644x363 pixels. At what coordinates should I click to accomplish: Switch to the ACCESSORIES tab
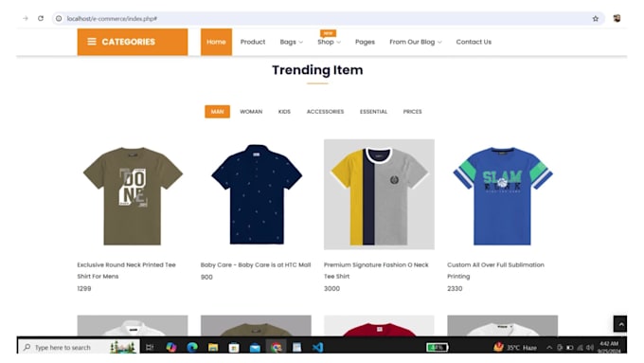coord(325,112)
